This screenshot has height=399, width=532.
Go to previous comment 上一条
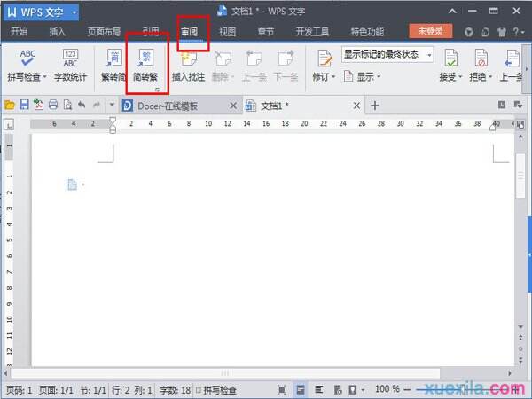[254, 66]
